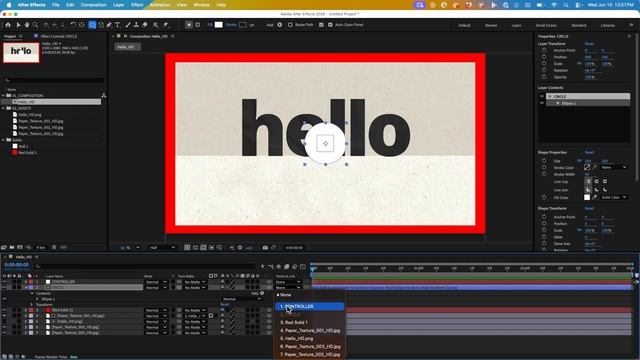
Task: Select the Selection arrow tool
Action: pos(18,25)
